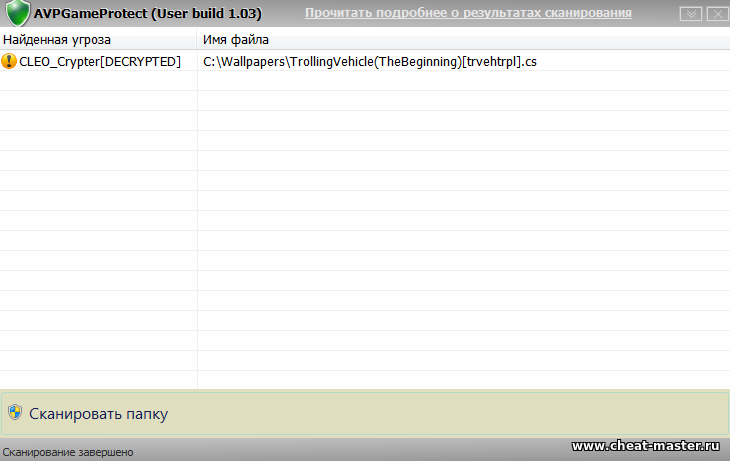This screenshot has width=730, height=461.
Task: Click the Сканирование завершено status text
Action: click(x=68, y=452)
